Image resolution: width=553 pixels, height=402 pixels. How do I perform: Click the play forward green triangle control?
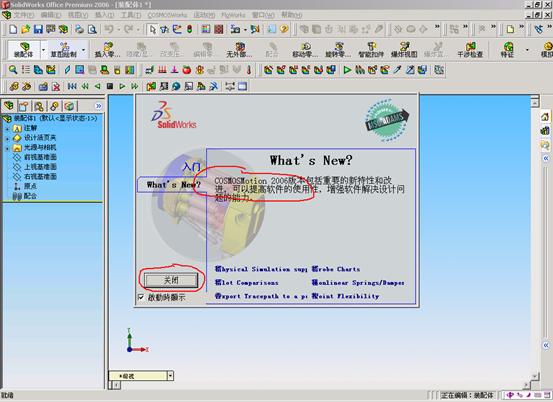coord(122,86)
